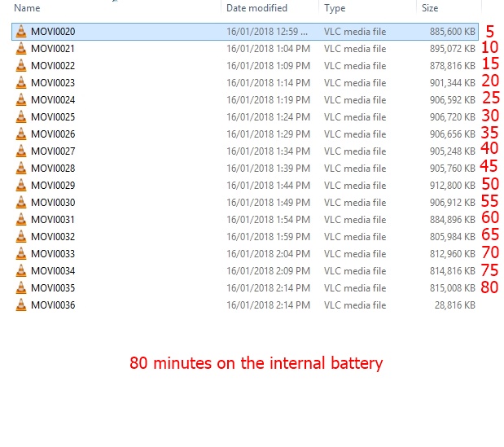Image resolution: width=504 pixels, height=447 pixels.
Task: Sort files by the Name column header
Action: point(27,7)
